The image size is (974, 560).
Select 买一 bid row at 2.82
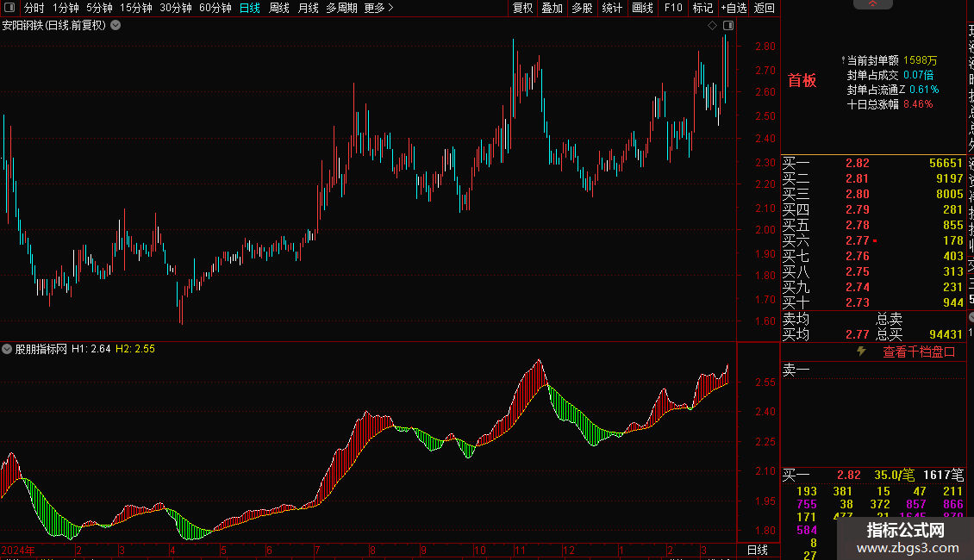click(x=873, y=164)
